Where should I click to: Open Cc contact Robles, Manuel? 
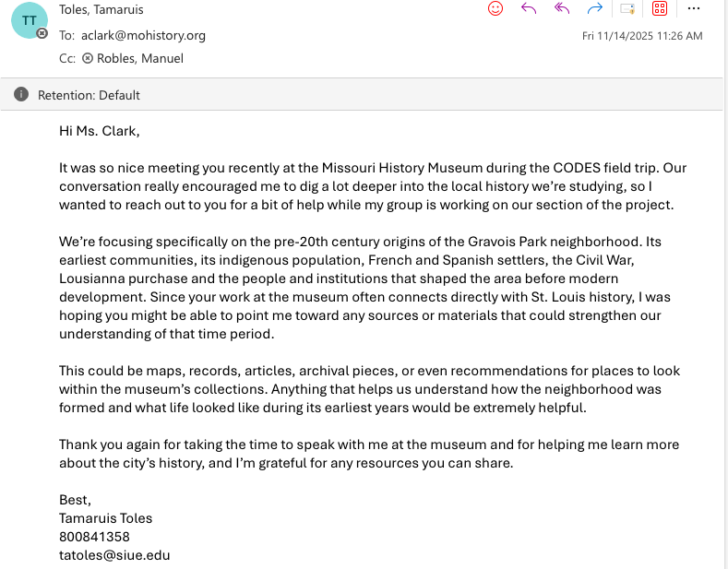pyautogui.click(x=140, y=58)
